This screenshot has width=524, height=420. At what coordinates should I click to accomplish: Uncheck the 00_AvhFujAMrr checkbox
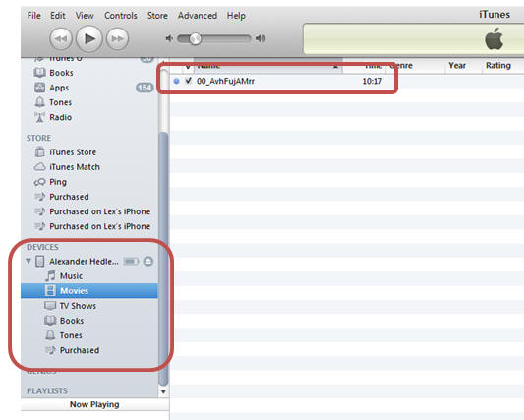coord(189,81)
